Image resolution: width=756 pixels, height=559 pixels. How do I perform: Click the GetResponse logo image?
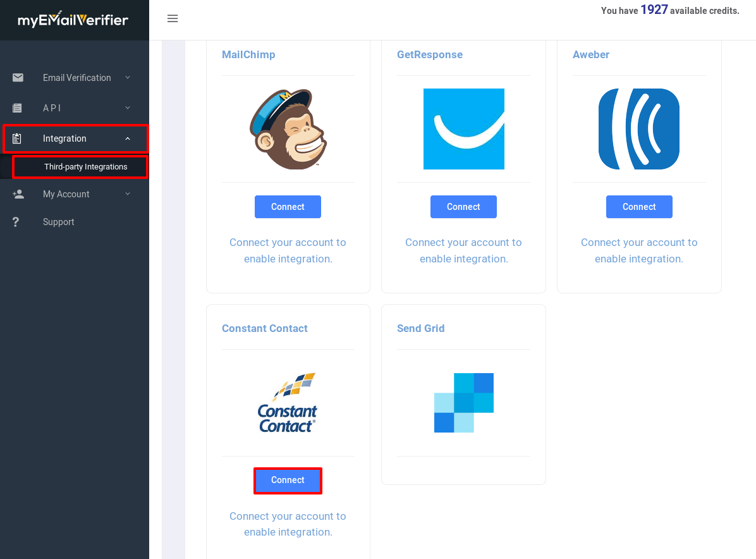[x=464, y=129]
